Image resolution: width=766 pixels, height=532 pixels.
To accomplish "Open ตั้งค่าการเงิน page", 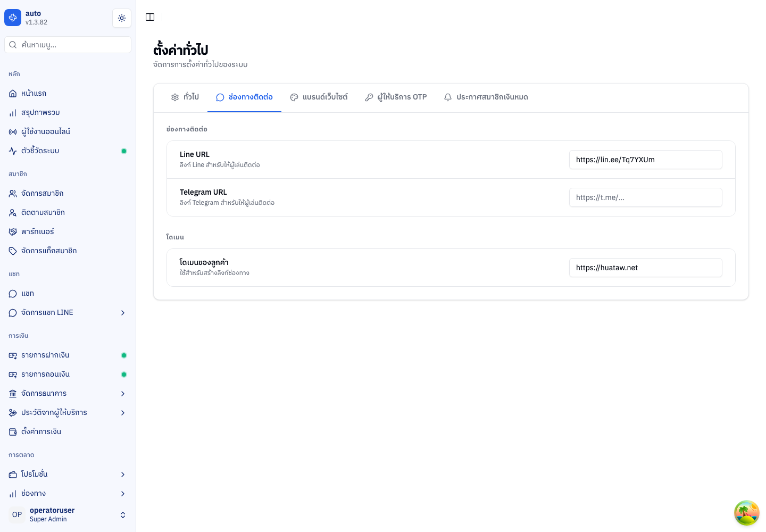I will pos(68,432).
